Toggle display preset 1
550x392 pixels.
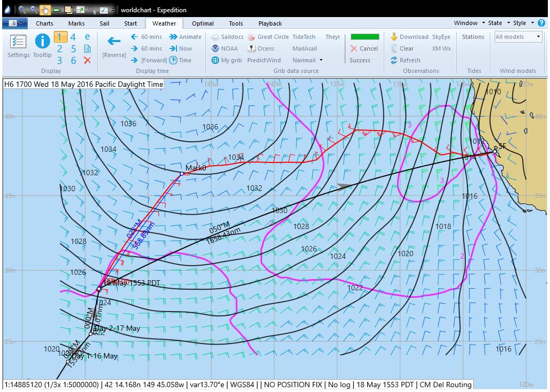[x=60, y=37]
